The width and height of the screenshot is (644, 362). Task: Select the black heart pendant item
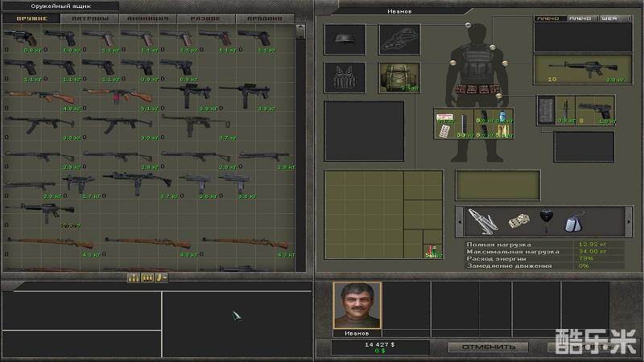pyautogui.click(x=546, y=220)
